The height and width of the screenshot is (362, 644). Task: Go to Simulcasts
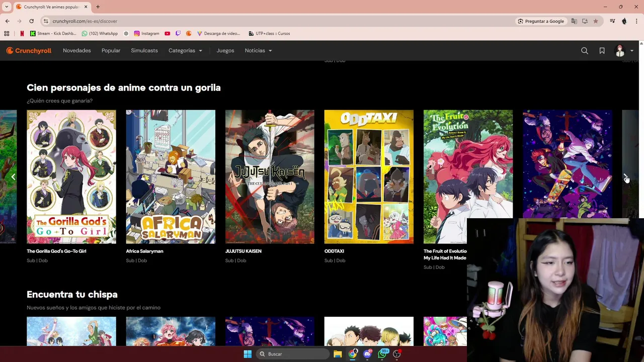point(144,50)
